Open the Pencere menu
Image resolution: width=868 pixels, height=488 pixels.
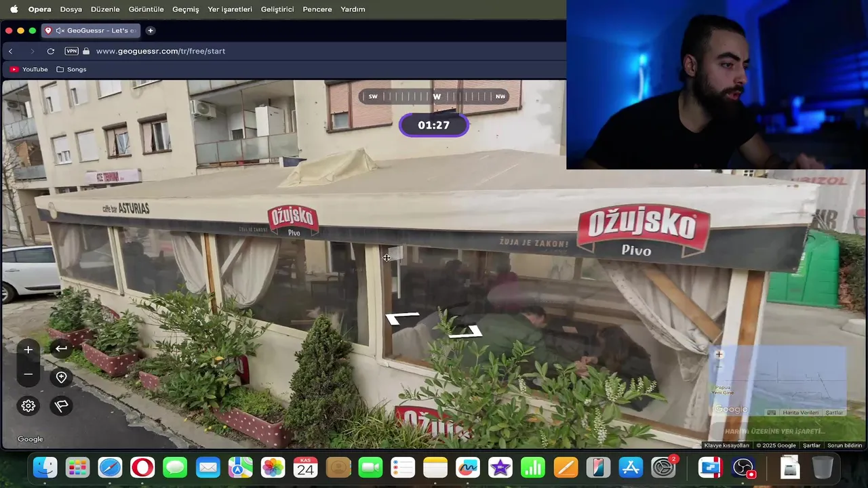(x=317, y=9)
